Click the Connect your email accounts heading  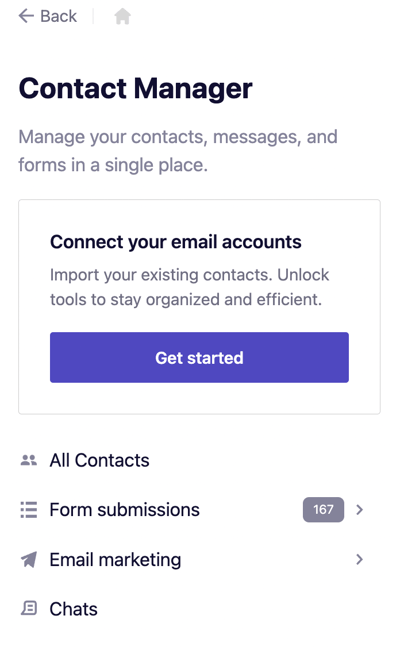176,242
